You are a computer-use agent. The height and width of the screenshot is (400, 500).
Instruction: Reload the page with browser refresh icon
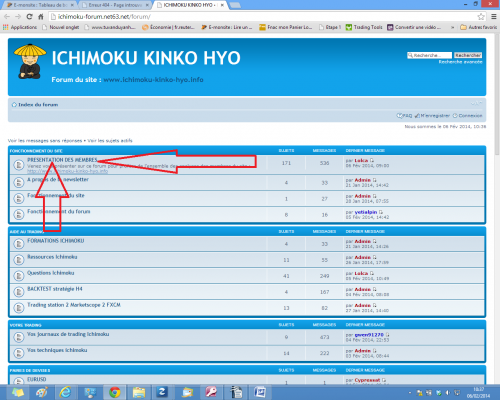(29, 17)
